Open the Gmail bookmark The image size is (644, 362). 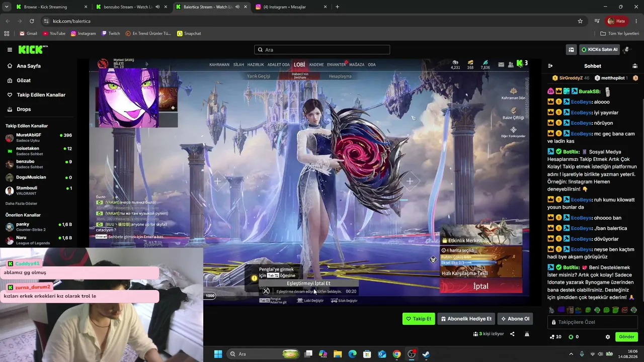point(28,34)
